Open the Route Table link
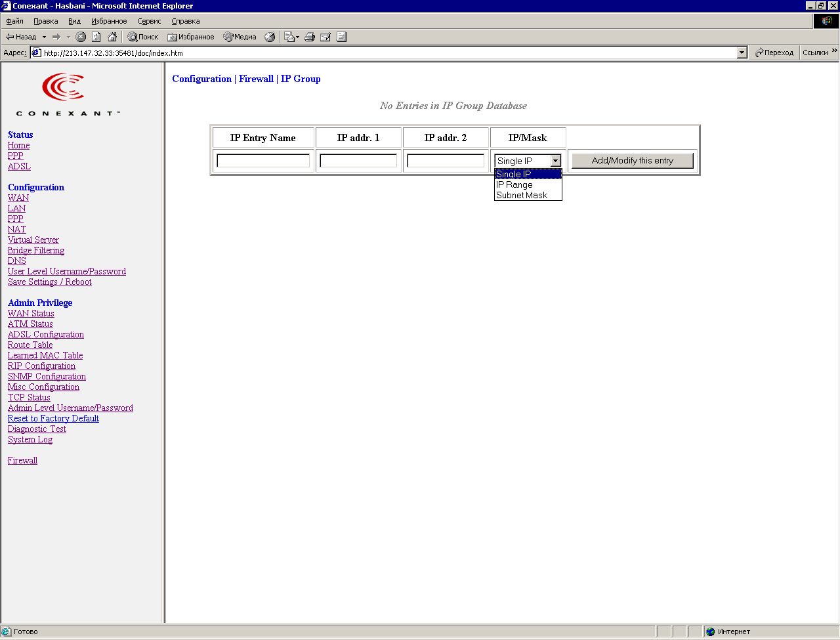This screenshot has width=840, height=640. [x=30, y=345]
